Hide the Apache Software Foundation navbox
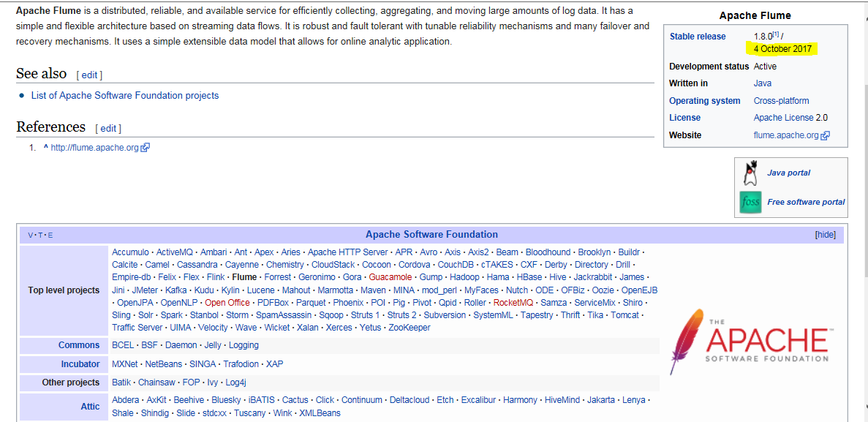Image resolution: width=868 pixels, height=422 pixels. click(x=826, y=235)
